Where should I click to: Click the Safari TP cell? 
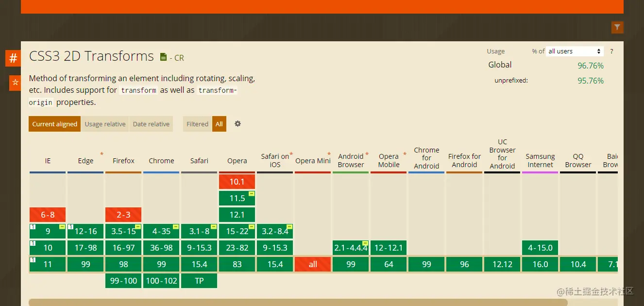pyautogui.click(x=199, y=281)
